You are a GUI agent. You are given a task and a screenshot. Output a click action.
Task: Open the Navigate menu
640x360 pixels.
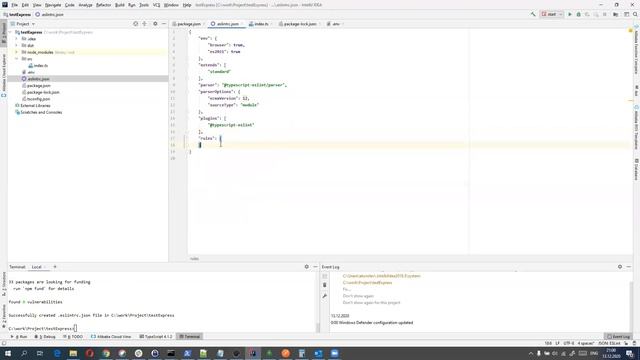(53, 5)
